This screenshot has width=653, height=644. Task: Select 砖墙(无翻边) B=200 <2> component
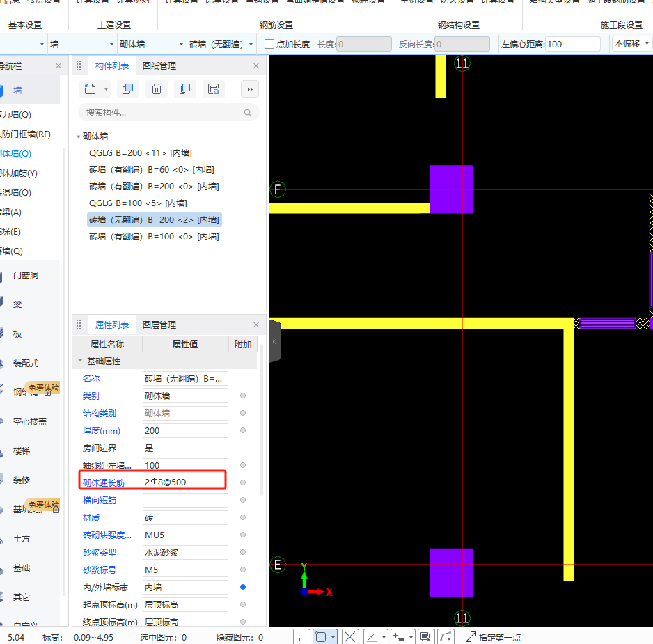(154, 219)
